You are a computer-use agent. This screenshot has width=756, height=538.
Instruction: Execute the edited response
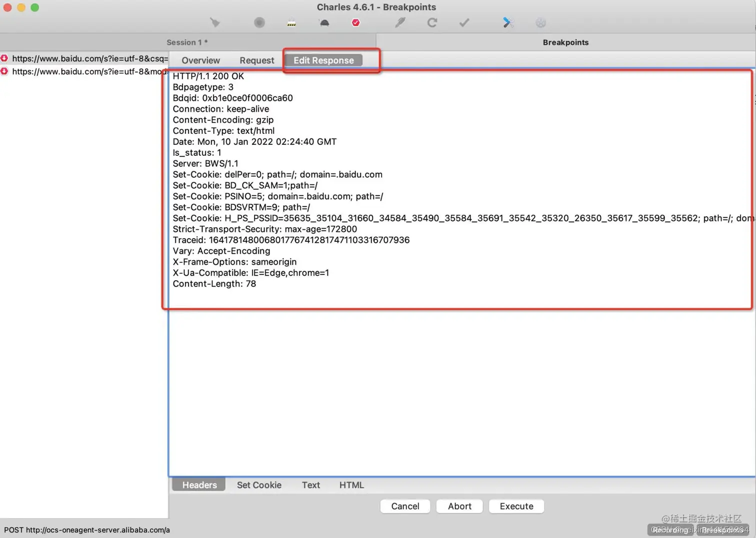click(x=516, y=506)
